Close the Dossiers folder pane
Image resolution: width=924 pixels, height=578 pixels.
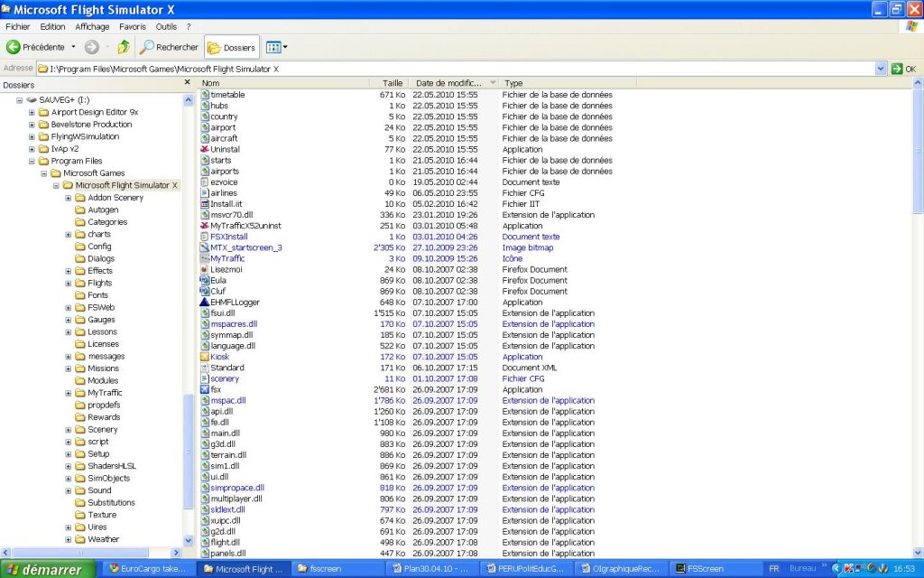[x=188, y=83]
